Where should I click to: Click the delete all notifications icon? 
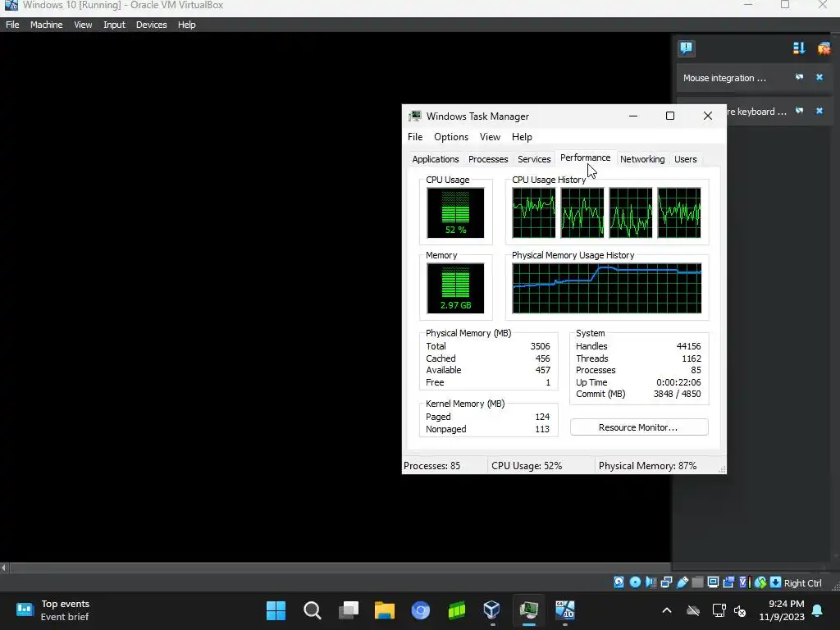[824, 48]
